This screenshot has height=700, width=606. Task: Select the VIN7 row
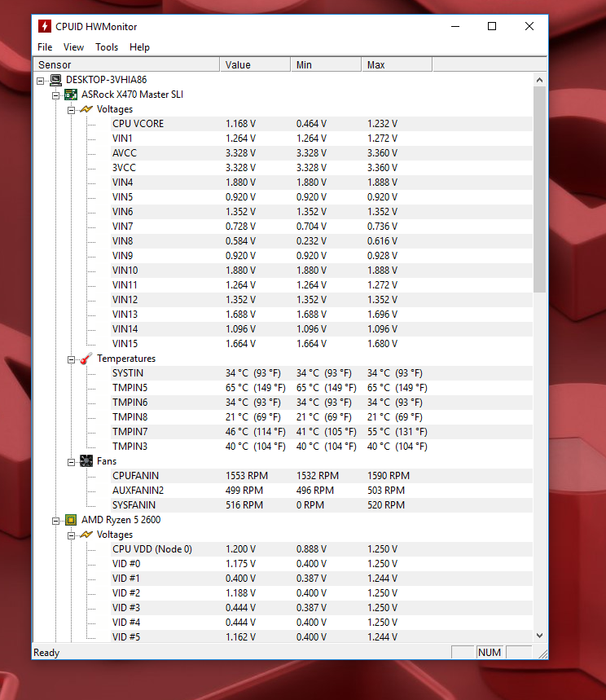tap(322, 227)
